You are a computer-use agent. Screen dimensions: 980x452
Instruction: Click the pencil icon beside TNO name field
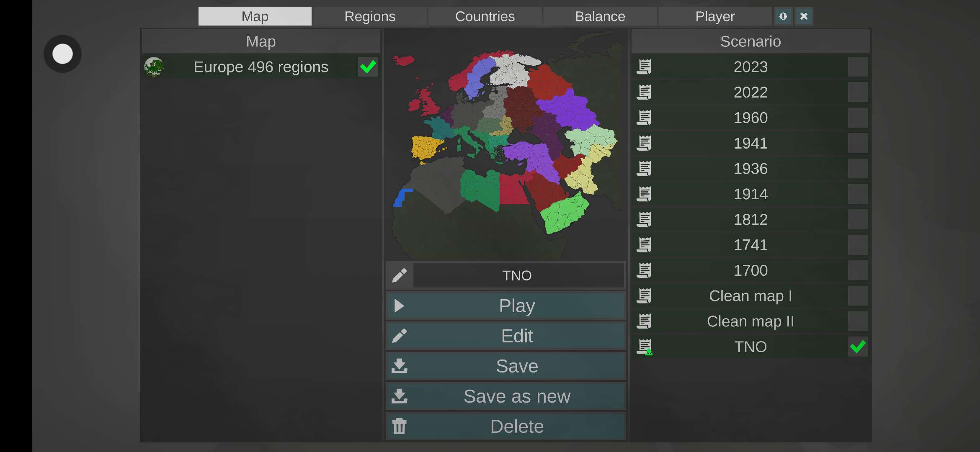coord(400,275)
